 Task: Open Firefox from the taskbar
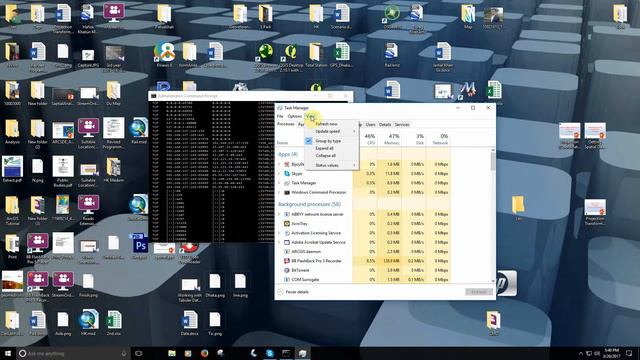point(204,353)
